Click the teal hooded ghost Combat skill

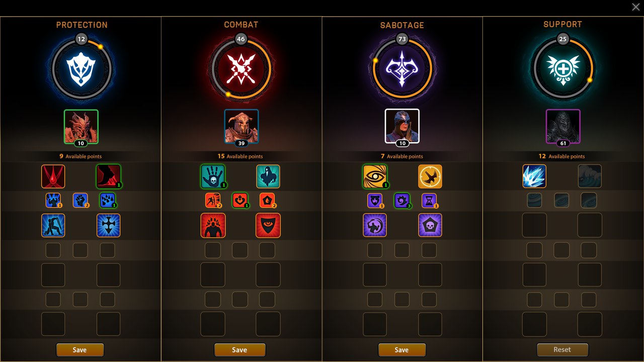point(268,176)
